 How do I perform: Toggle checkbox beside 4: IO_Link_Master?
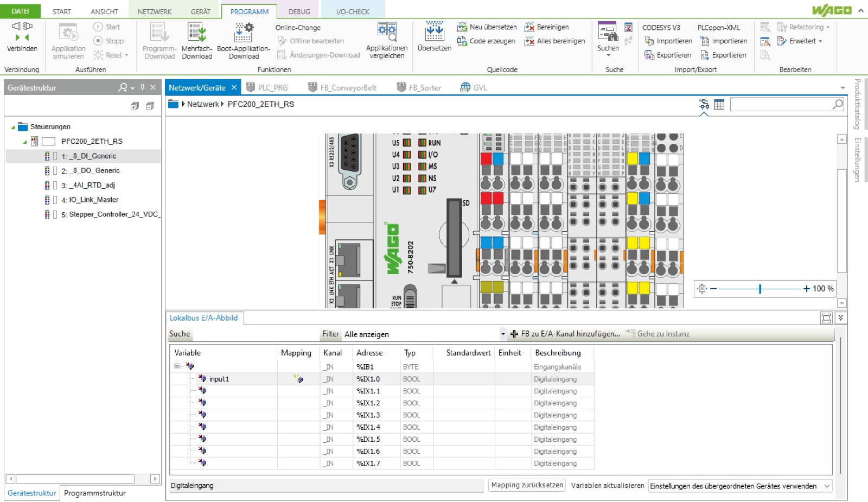(55, 200)
